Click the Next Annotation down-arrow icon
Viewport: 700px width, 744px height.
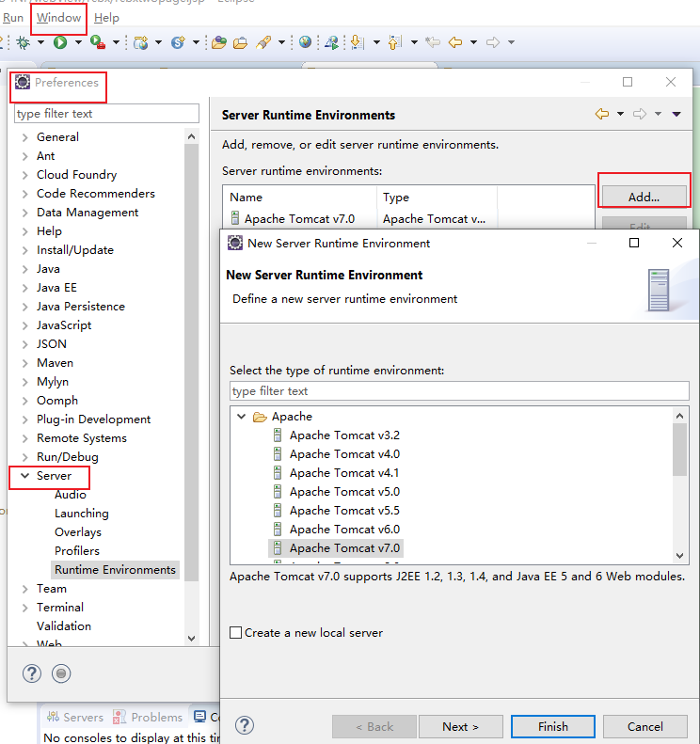[x=357, y=42]
